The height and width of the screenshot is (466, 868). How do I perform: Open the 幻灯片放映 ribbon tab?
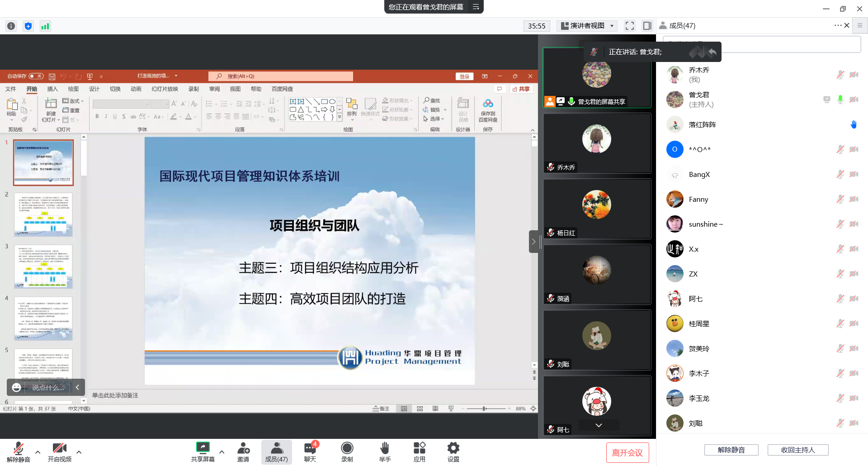[165, 89]
